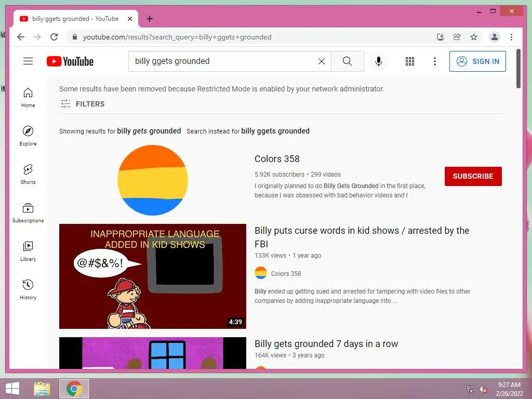The image size is (532, 399).
Task: Open Chrome's three-dot menu
Action: tap(511, 37)
